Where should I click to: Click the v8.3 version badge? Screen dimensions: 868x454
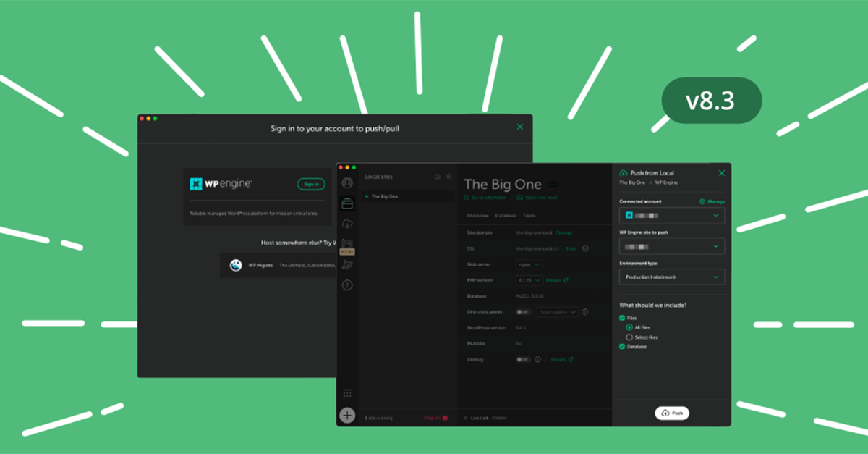(712, 101)
